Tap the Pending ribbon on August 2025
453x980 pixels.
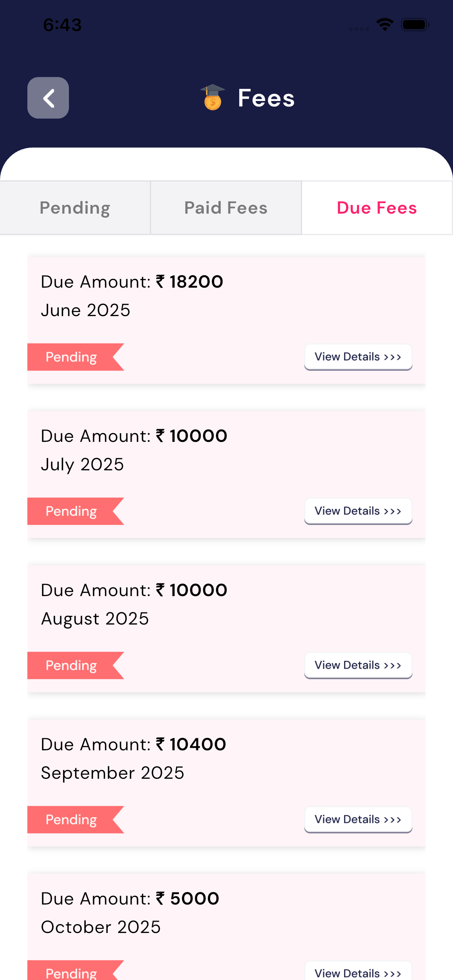pos(71,665)
